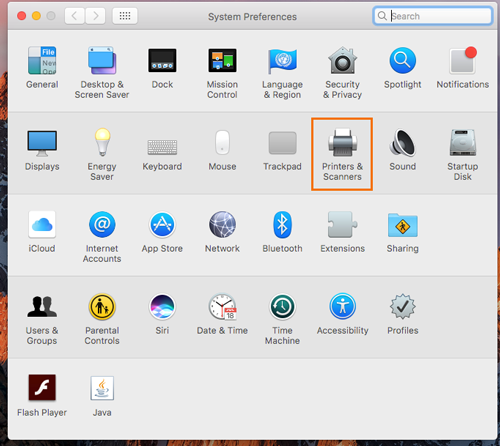Minimize window with the yellow button
This screenshot has width=500, height=446.
coord(36,16)
